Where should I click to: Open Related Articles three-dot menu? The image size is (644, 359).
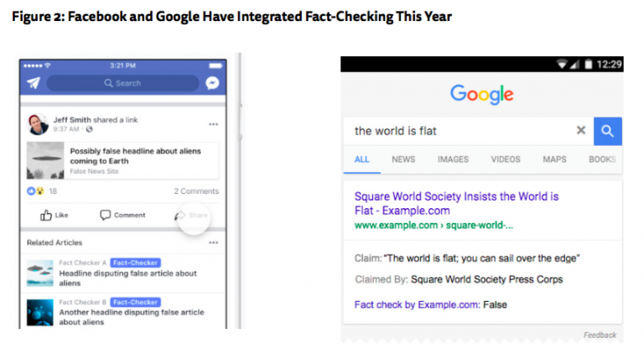(x=213, y=242)
